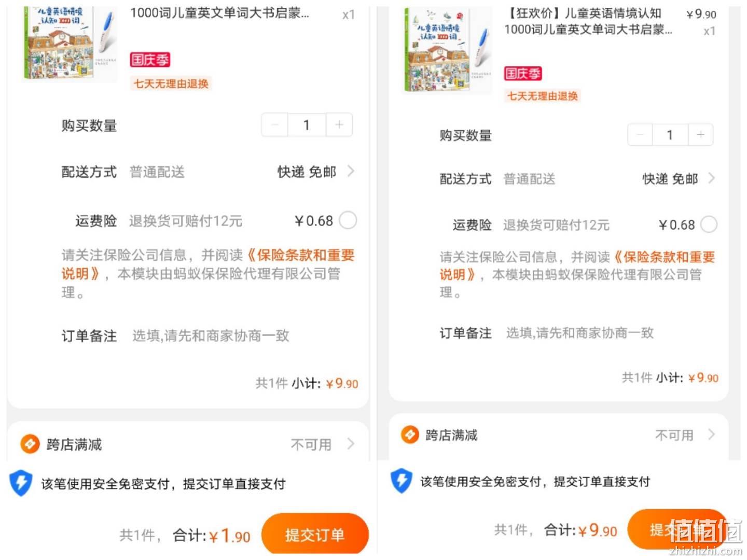Viewport: 747px width, 560px height.
Task: Decrease quantity in the right order panel
Action: (640, 135)
